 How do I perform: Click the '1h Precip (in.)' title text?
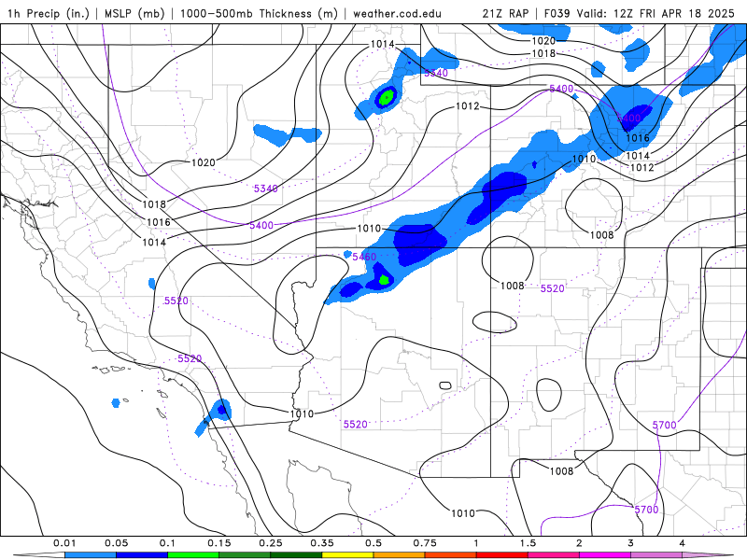pos(49,13)
